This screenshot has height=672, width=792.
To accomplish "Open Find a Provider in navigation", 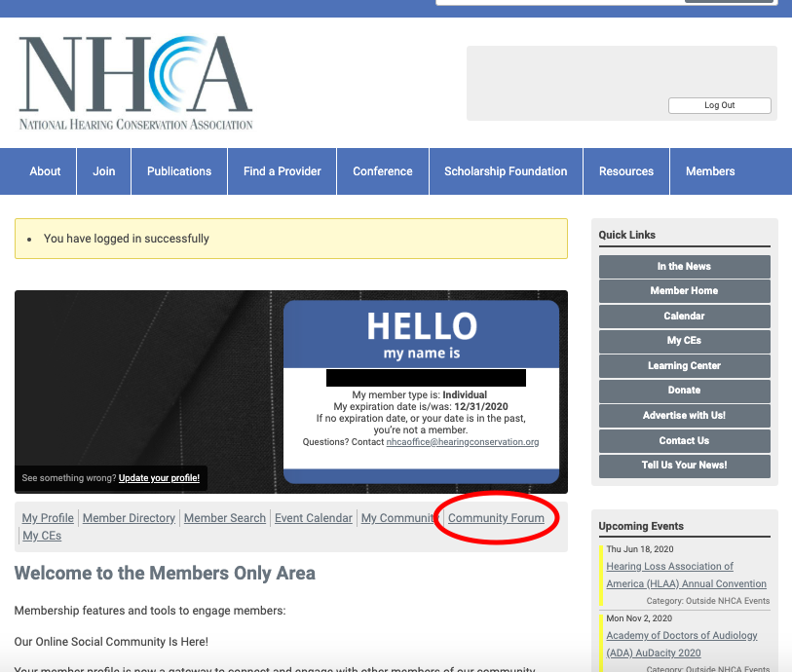I will 282,171.
